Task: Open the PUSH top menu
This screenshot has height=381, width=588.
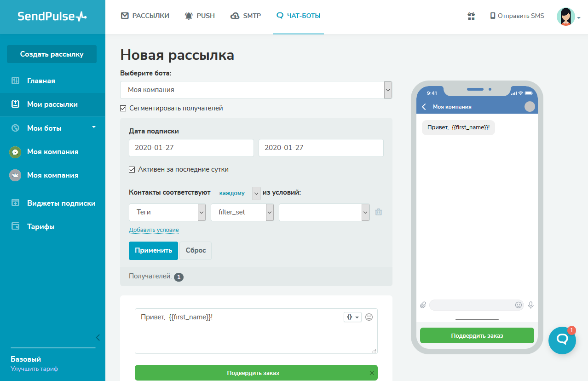Action: [200, 16]
